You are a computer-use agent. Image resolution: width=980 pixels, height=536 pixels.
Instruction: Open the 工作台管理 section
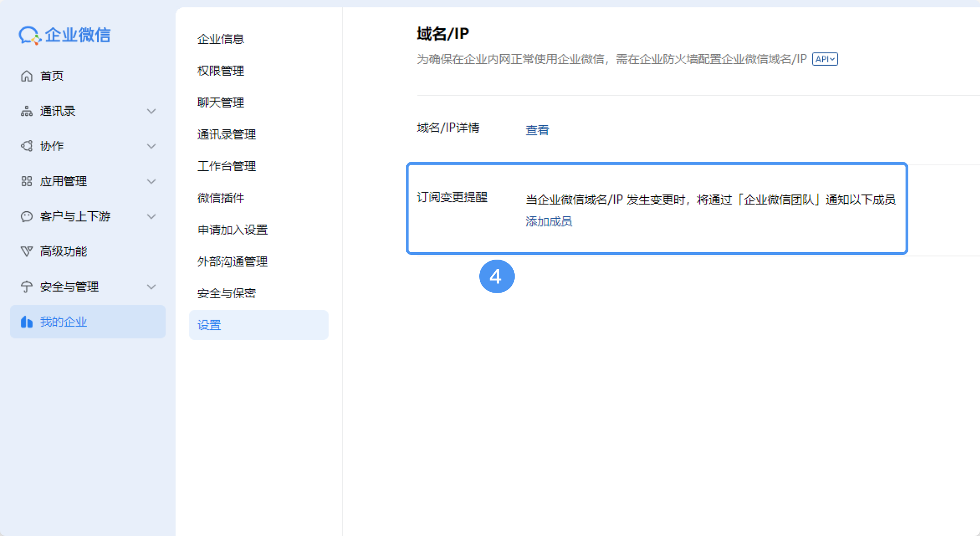coord(227,166)
